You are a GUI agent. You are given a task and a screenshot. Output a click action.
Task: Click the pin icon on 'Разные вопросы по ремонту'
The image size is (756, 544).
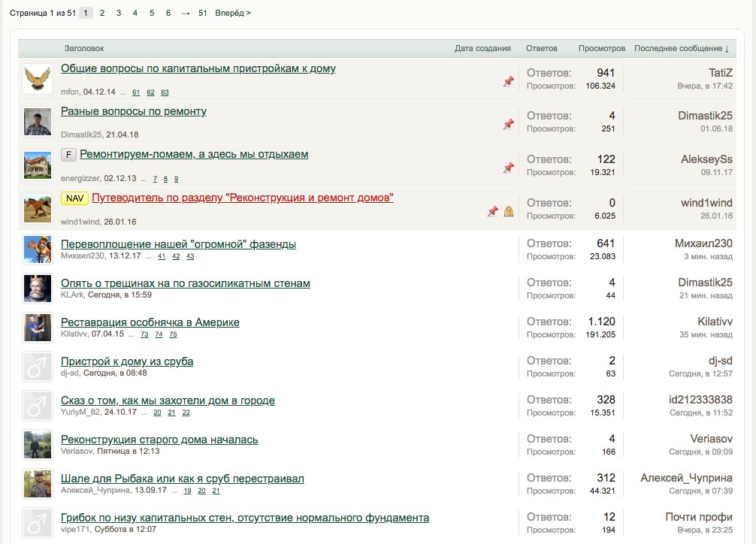tap(509, 125)
